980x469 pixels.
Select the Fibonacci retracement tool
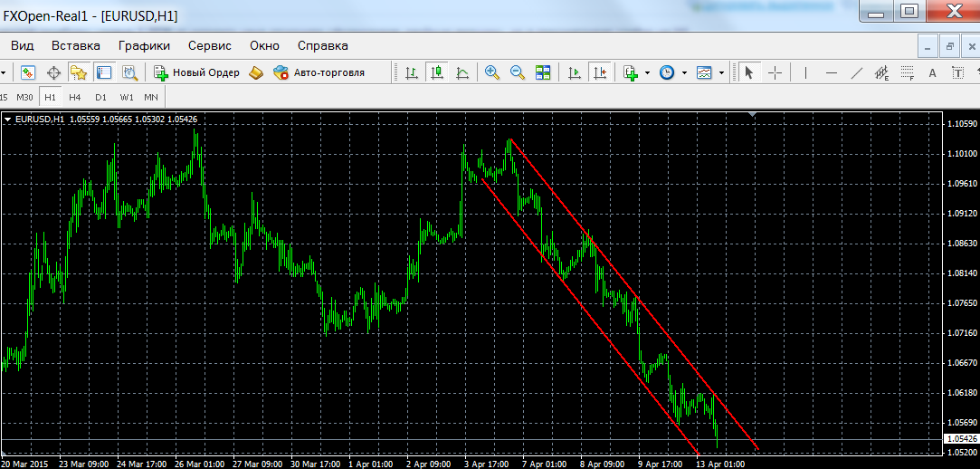[x=908, y=73]
